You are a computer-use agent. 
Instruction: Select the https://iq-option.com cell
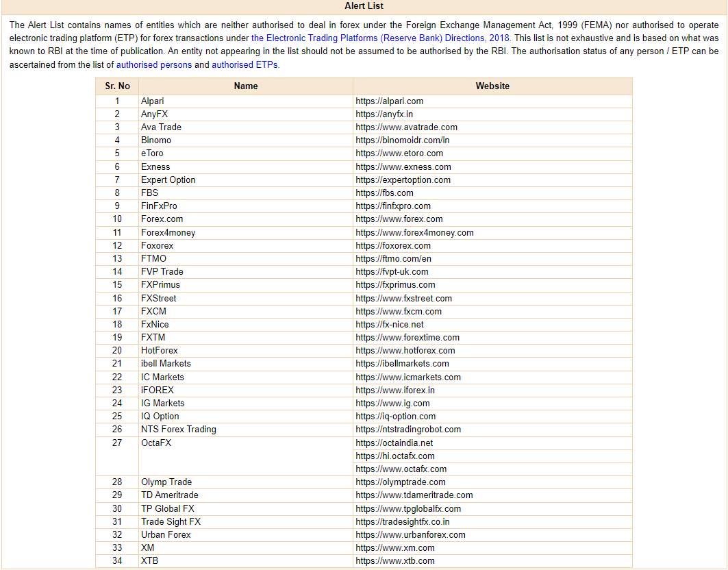(492, 417)
